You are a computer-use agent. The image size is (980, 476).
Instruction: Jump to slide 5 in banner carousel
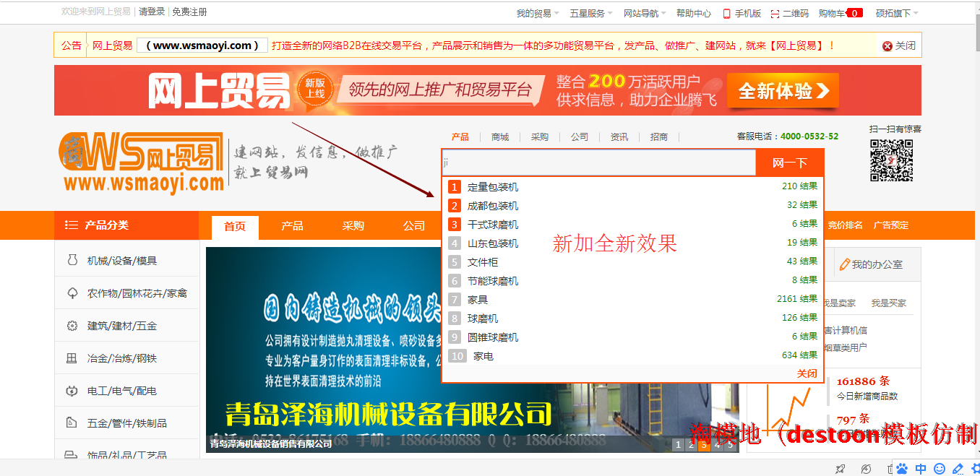coord(730,445)
